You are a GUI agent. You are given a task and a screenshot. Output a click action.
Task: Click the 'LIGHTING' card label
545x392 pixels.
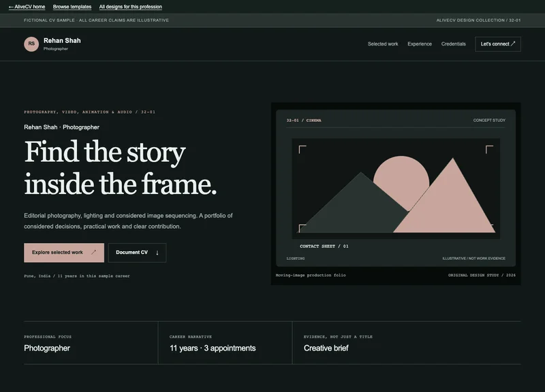click(x=296, y=259)
